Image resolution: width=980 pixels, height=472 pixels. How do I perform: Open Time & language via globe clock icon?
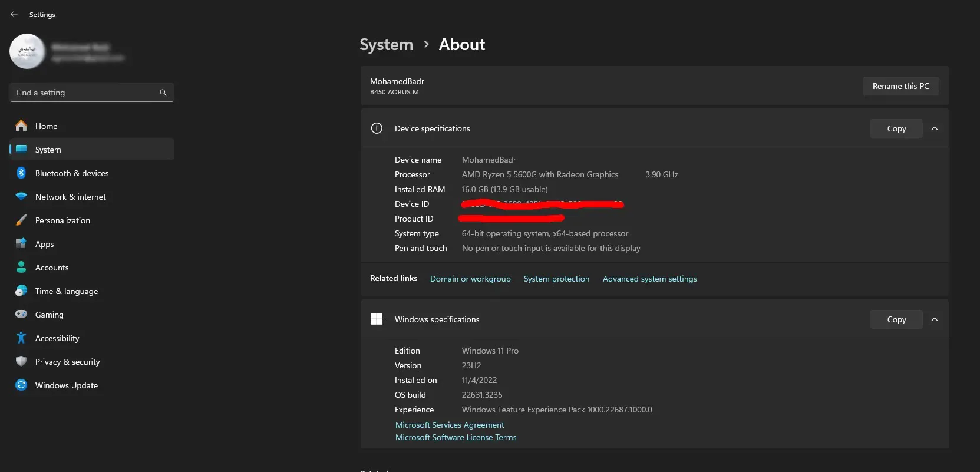tap(21, 291)
